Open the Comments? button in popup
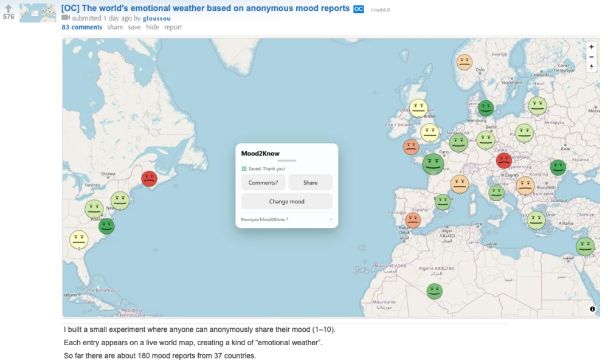Screen dimensions: 608x364 click(263, 182)
